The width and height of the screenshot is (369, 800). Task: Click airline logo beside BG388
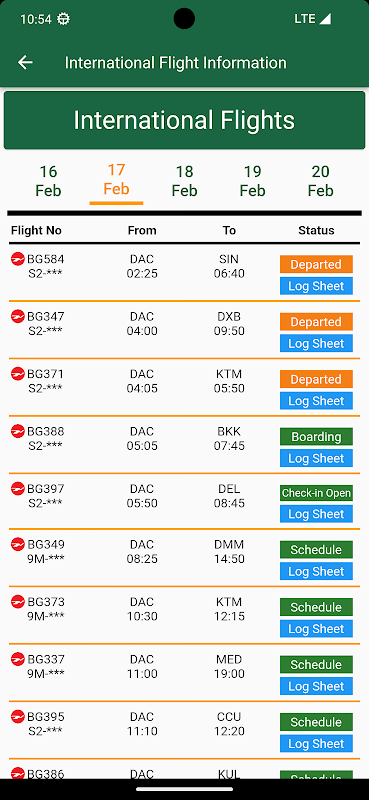[18, 431]
